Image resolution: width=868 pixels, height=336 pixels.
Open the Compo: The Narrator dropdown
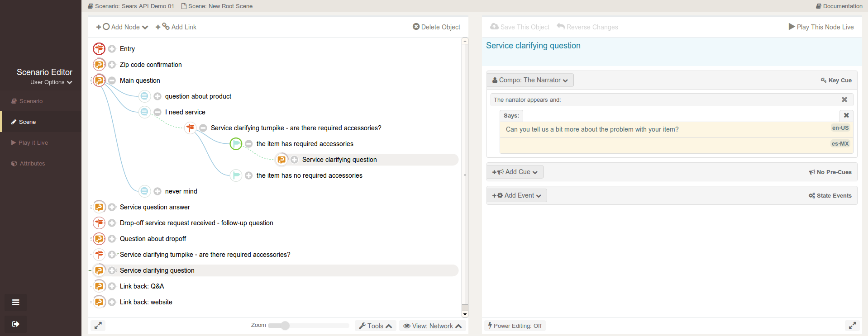[x=530, y=80]
